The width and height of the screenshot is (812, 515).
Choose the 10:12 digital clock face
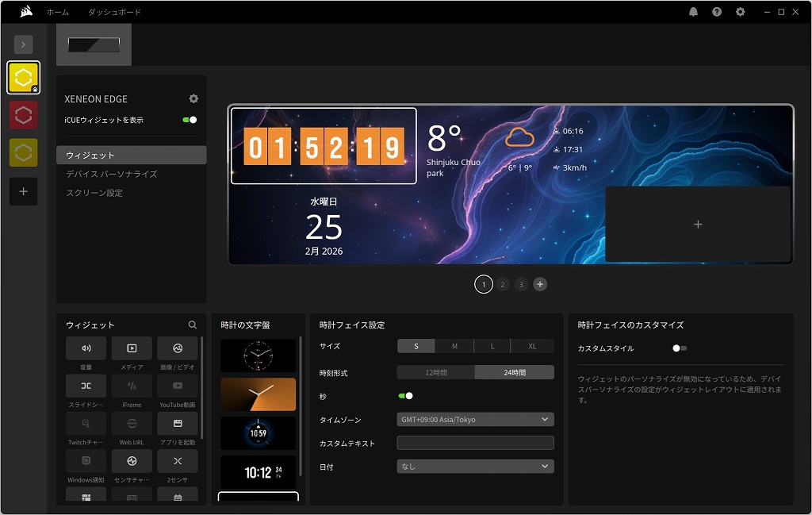[259, 472]
